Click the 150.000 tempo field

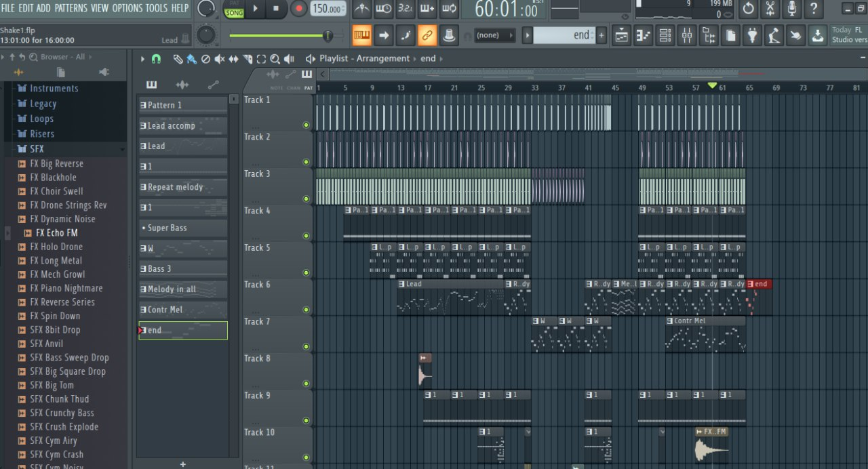coord(328,9)
